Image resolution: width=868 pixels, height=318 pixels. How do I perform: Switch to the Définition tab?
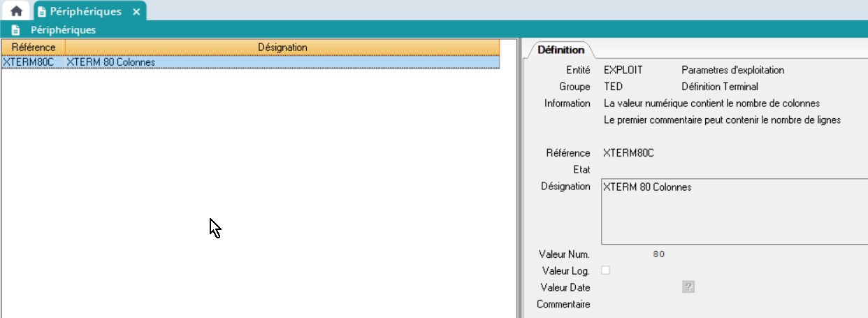pyautogui.click(x=560, y=50)
